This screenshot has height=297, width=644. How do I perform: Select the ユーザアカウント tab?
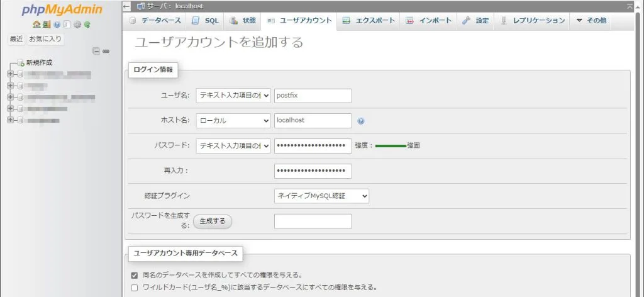(299, 21)
